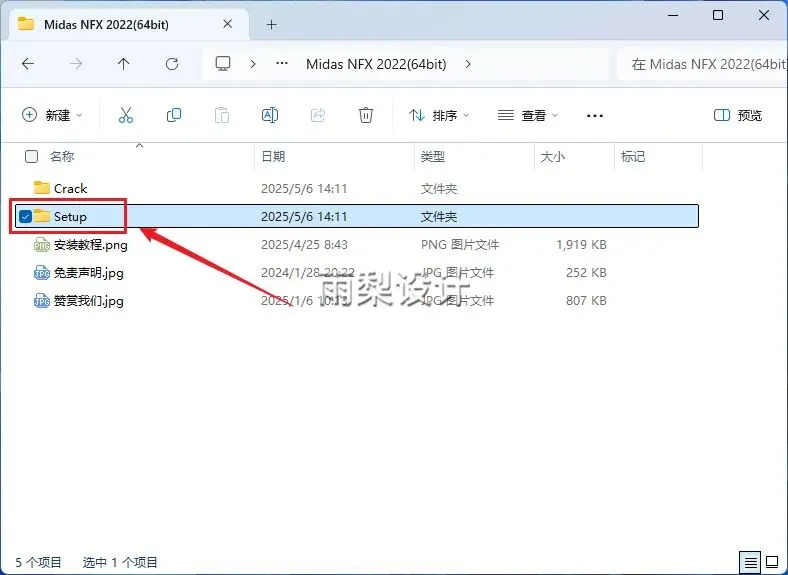This screenshot has width=788, height=575.
Task: Switch to large icons view in status bar
Action: coord(772,561)
